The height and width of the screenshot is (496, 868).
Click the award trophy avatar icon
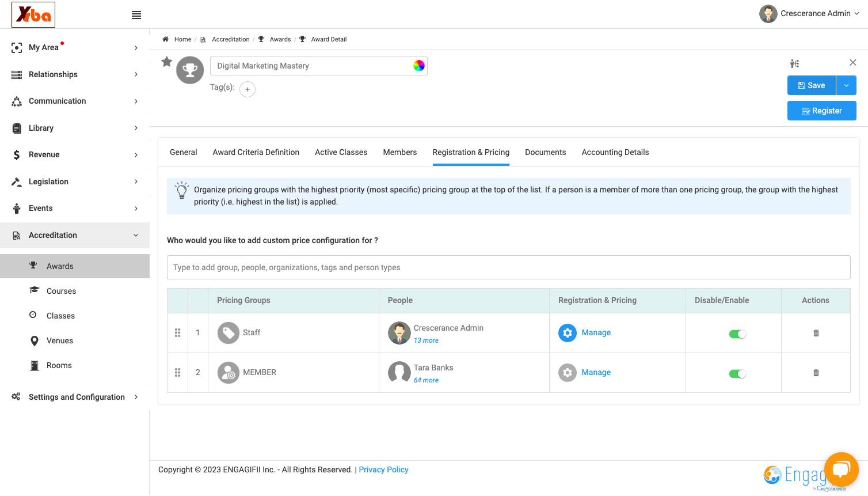[190, 70]
